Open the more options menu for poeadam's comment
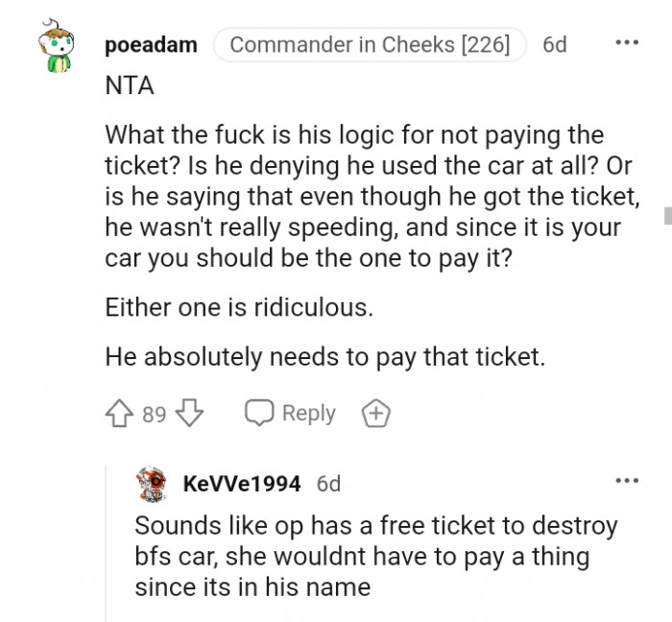672x622 pixels. pos(626,43)
